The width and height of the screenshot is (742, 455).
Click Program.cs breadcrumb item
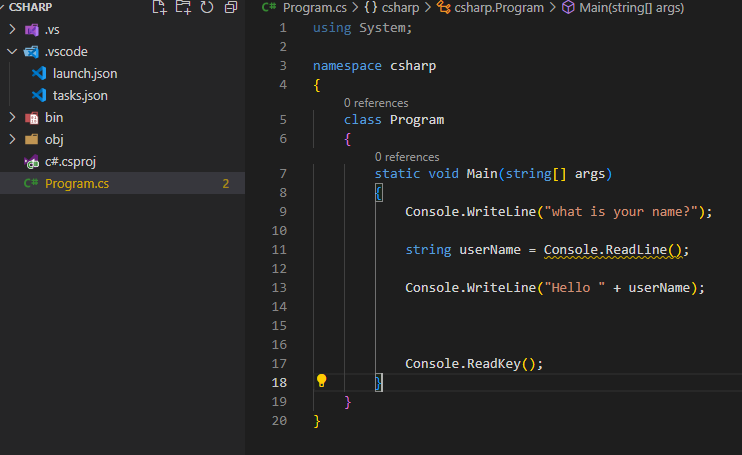pyautogui.click(x=315, y=8)
